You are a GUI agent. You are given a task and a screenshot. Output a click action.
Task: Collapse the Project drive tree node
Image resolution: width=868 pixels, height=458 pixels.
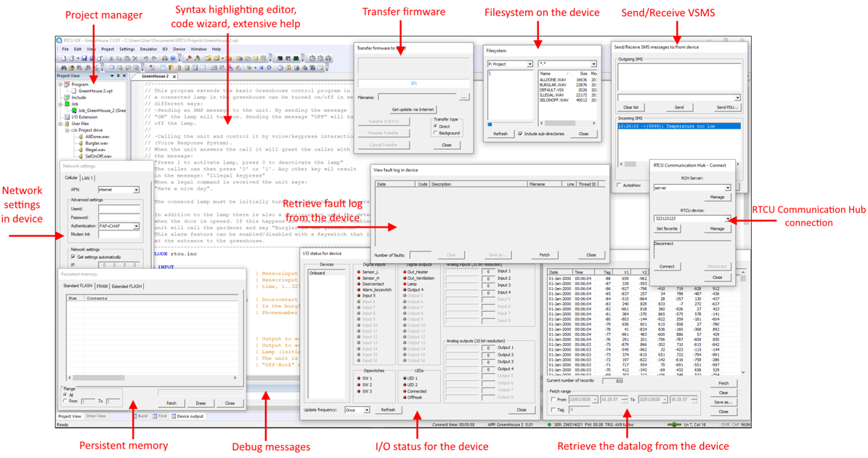click(67, 130)
